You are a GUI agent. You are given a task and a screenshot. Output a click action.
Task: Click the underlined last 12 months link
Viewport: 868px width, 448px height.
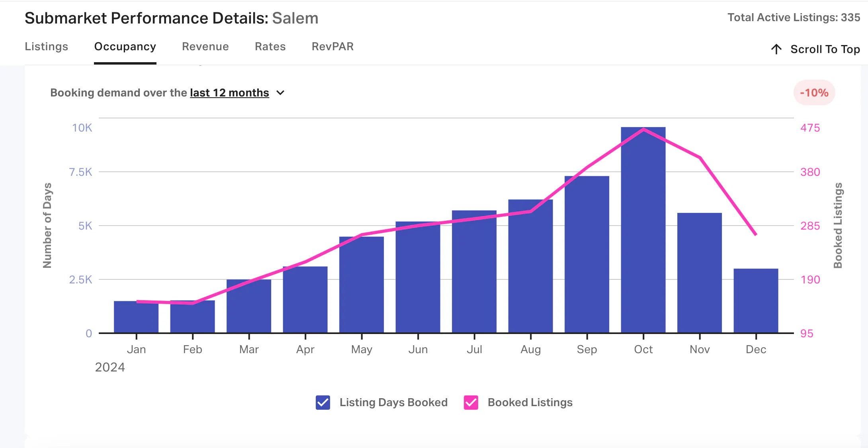(x=229, y=93)
